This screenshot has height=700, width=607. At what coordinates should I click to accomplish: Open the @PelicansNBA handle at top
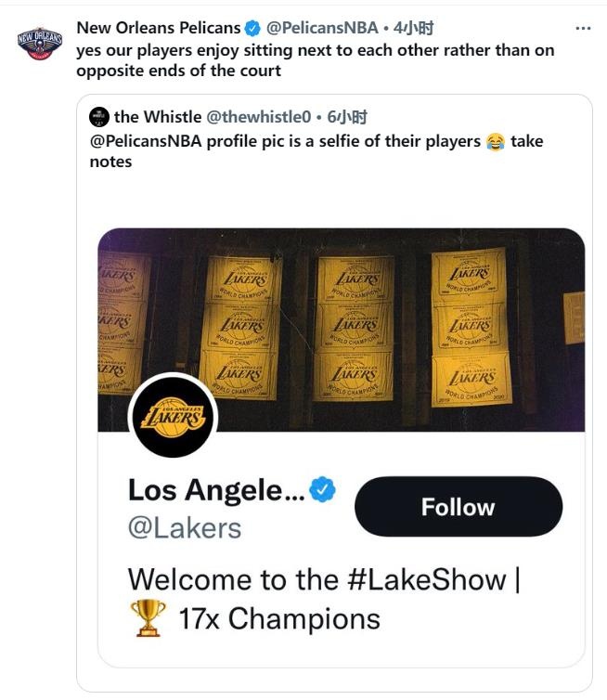tap(322, 28)
